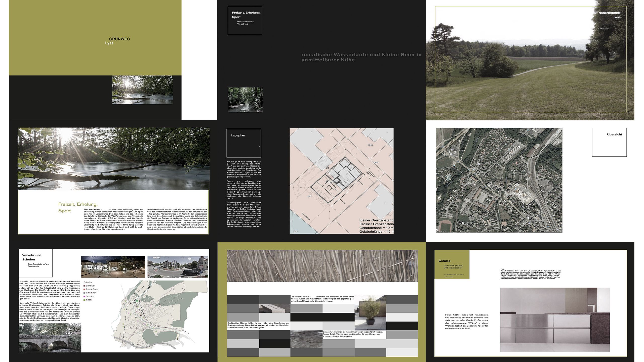Click the roundabout street photo
The image size is (644, 362).
[178, 267]
